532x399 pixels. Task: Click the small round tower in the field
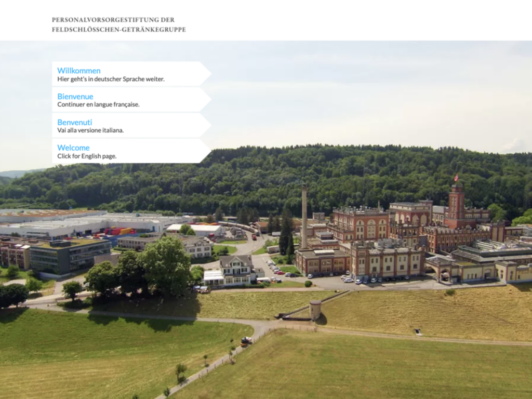point(315,310)
